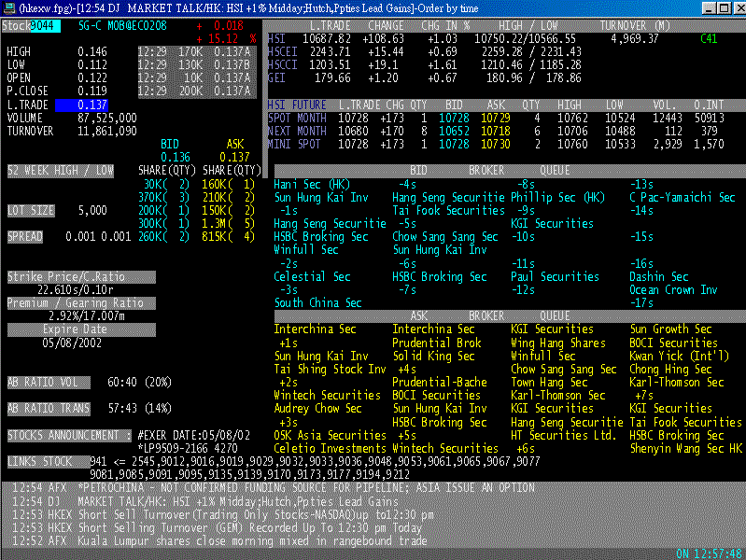Click the application icon in the title bar
This screenshot has height=560, width=746.
click(9, 8)
